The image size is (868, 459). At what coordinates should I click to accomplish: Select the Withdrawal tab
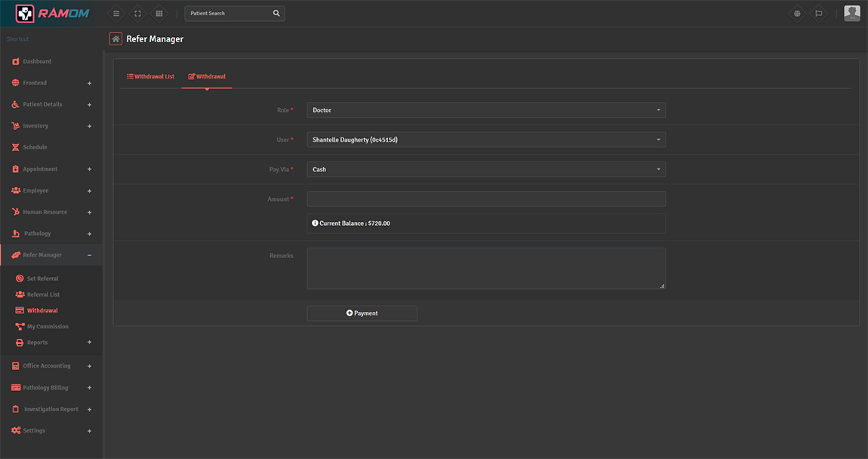[x=207, y=77]
